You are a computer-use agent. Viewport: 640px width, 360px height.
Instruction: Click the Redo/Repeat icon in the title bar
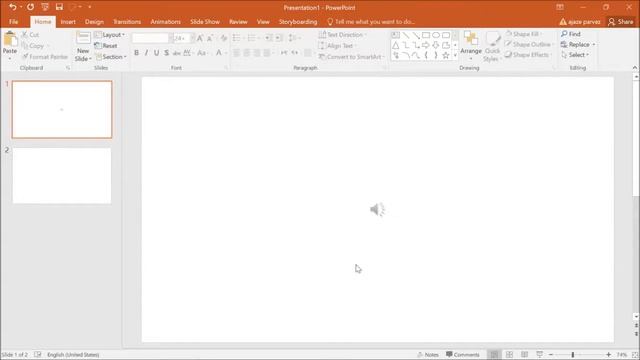coord(31,7)
